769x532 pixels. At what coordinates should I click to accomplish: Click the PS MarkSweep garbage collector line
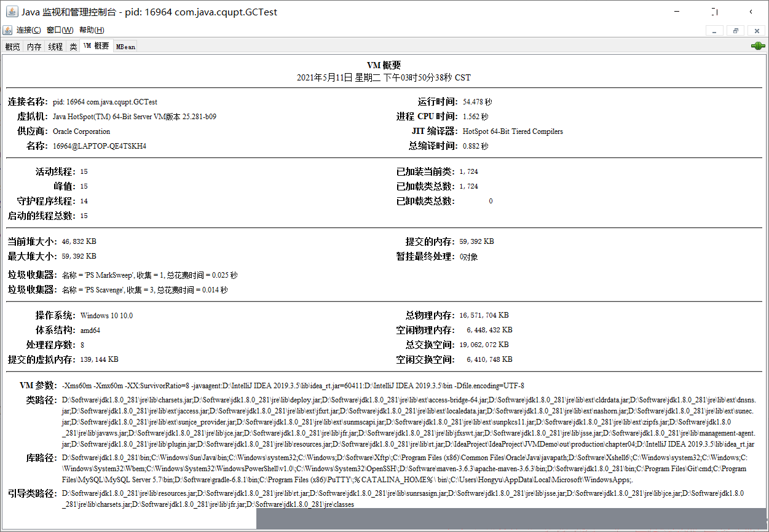tap(150, 275)
